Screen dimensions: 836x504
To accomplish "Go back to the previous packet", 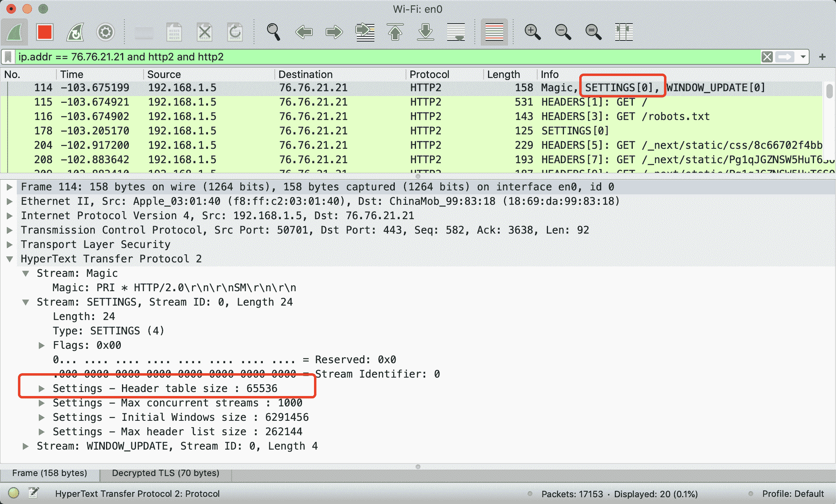I will (x=304, y=32).
